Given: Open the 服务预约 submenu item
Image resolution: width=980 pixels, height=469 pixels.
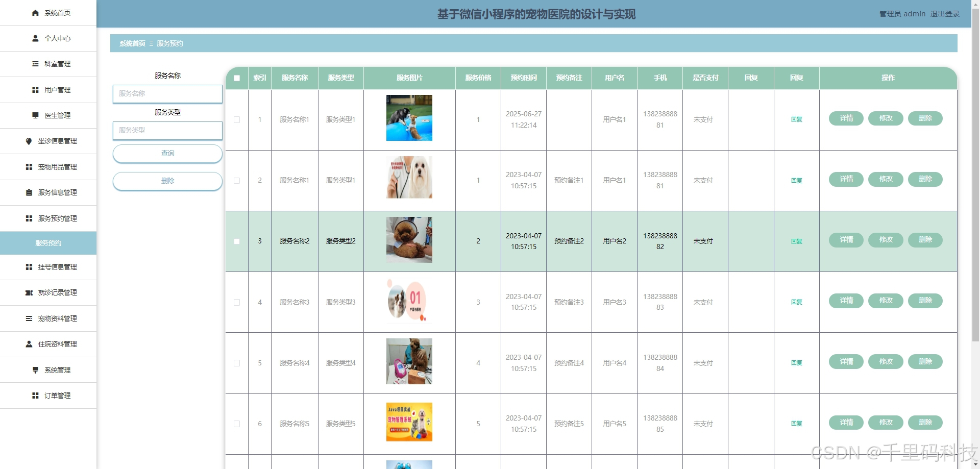Looking at the screenshot, I should (x=48, y=243).
